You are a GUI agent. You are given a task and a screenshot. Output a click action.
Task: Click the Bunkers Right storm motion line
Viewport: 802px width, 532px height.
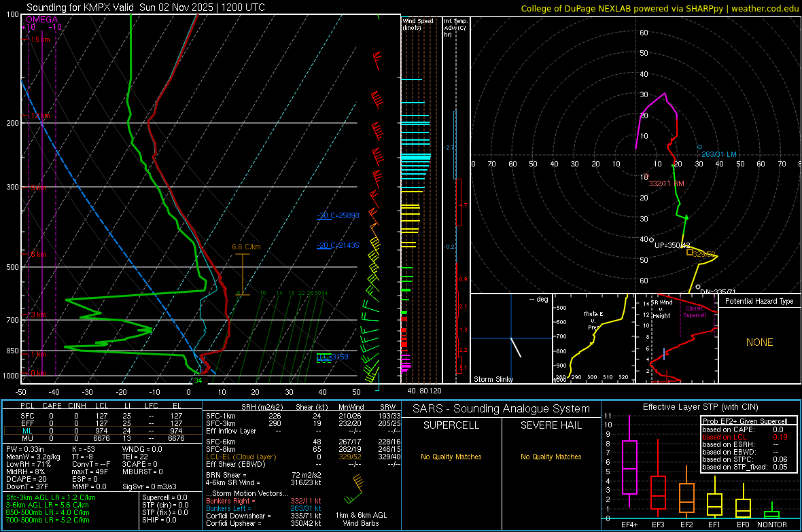pos(264,501)
